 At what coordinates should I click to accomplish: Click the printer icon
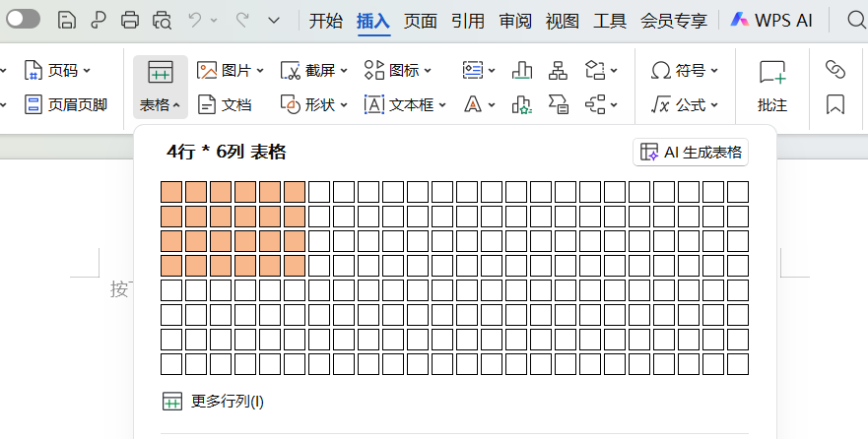pos(130,20)
